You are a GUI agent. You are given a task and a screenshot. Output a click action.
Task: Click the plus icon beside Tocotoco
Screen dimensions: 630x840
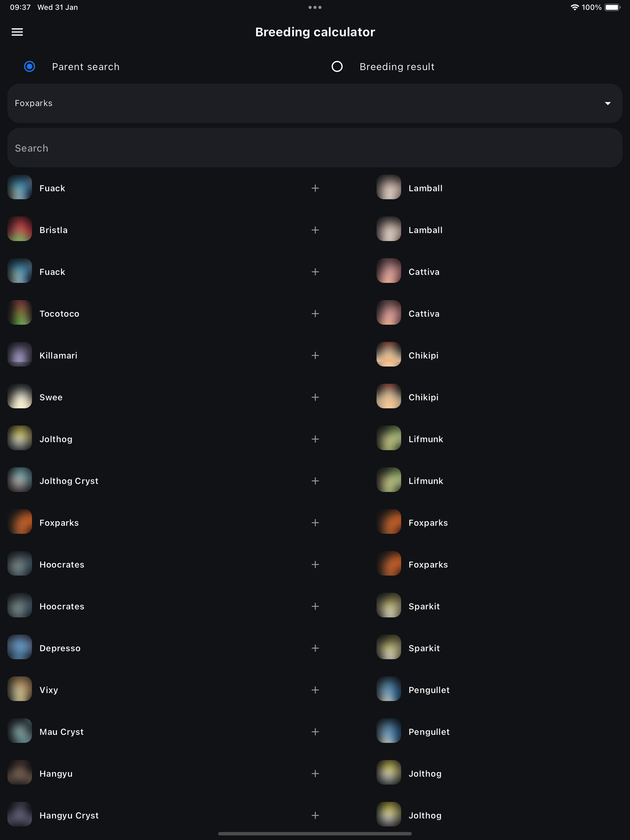(315, 314)
